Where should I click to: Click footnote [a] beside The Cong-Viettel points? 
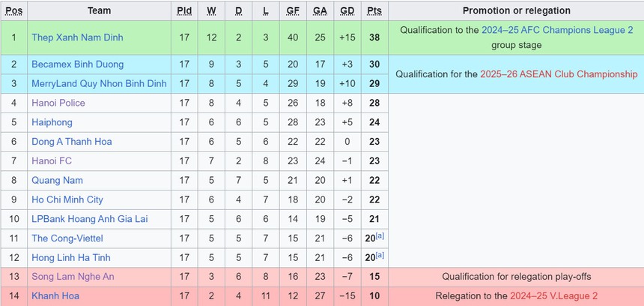(381, 236)
